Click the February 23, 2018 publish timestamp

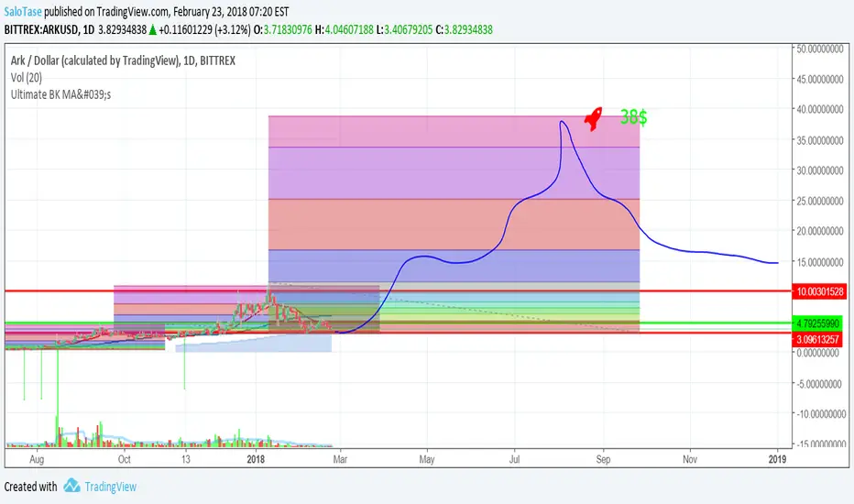click(231, 11)
